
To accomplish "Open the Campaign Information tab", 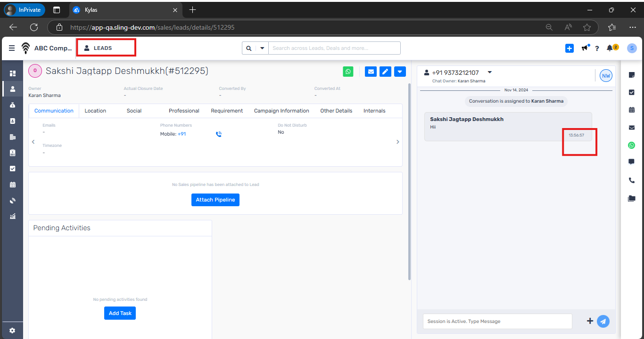I will tap(281, 111).
